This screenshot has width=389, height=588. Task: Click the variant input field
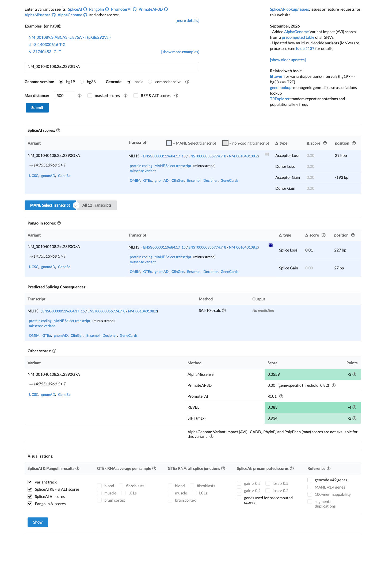(x=112, y=67)
